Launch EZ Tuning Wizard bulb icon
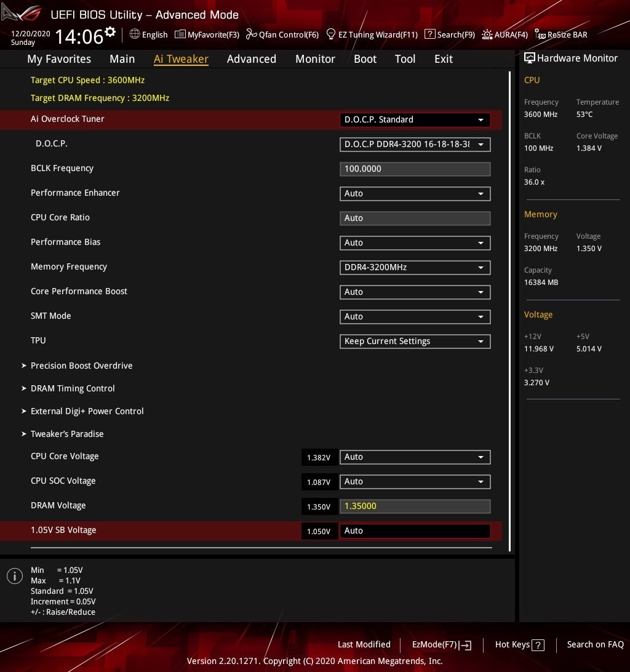The image size is (630, 672). tap(331, 34)
